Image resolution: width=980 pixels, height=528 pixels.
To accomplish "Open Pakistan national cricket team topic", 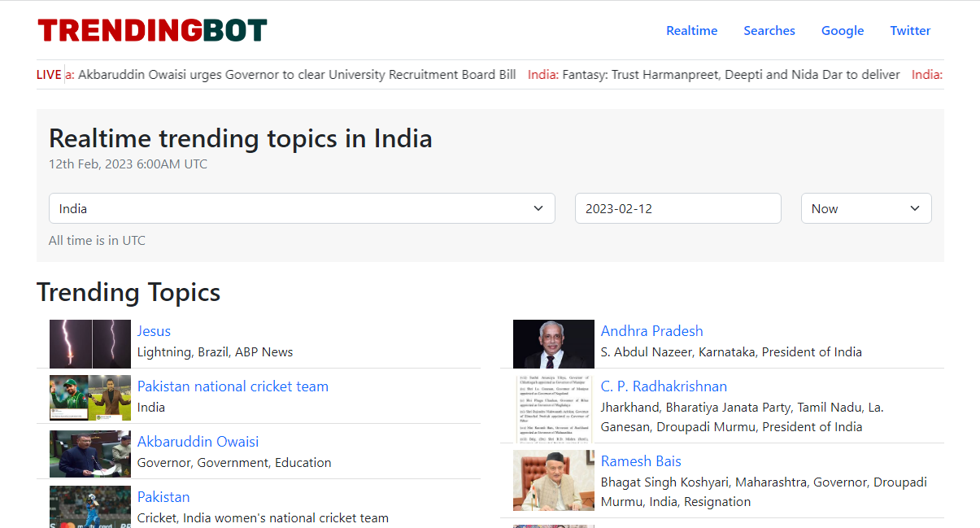I will (x=233, y=386).
